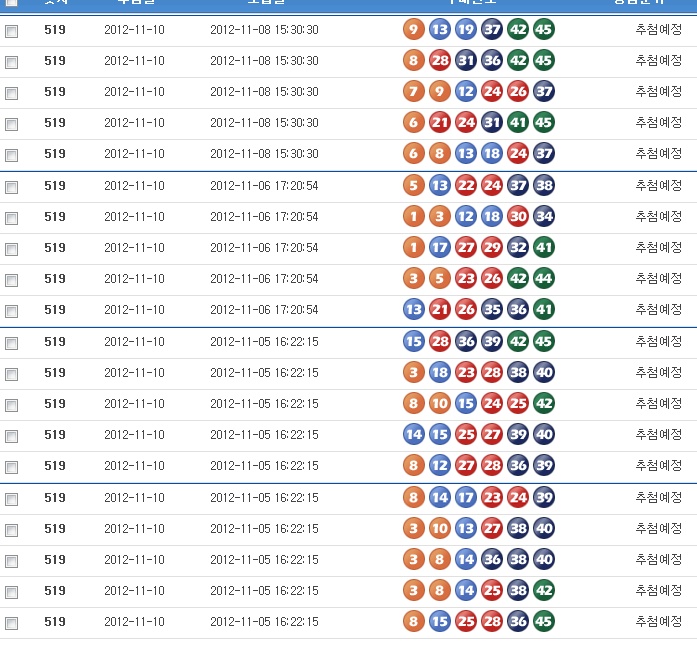The height and width of the screenshot is (650, 697).
Task: Tick the checkbox for last row 8-15-25-28-36-45
Action: 11,623
